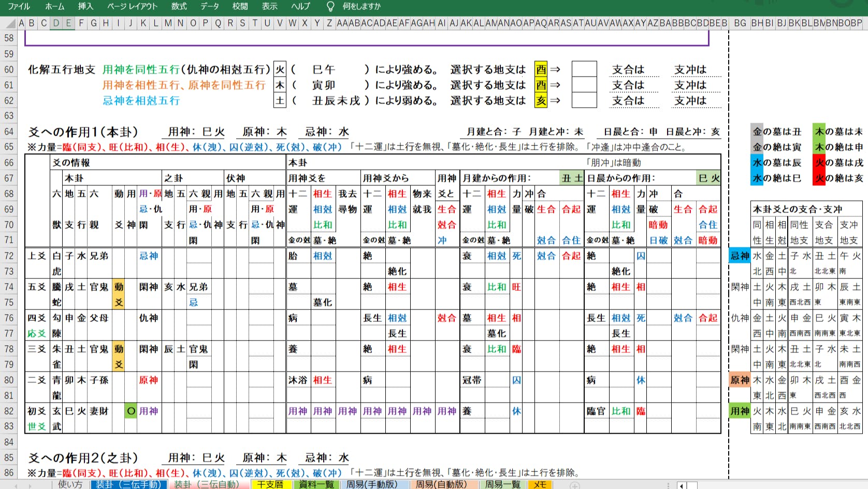Image resolution: width=868 pixels, height=489 pixels.
Task: Open the 挿入 ribbon tab
Action: [x=85, y=6]
